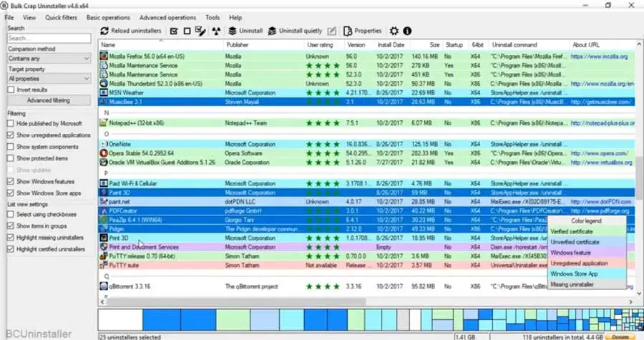
Task: Open the getmusicbee.com About URL link
Action: 601,102
